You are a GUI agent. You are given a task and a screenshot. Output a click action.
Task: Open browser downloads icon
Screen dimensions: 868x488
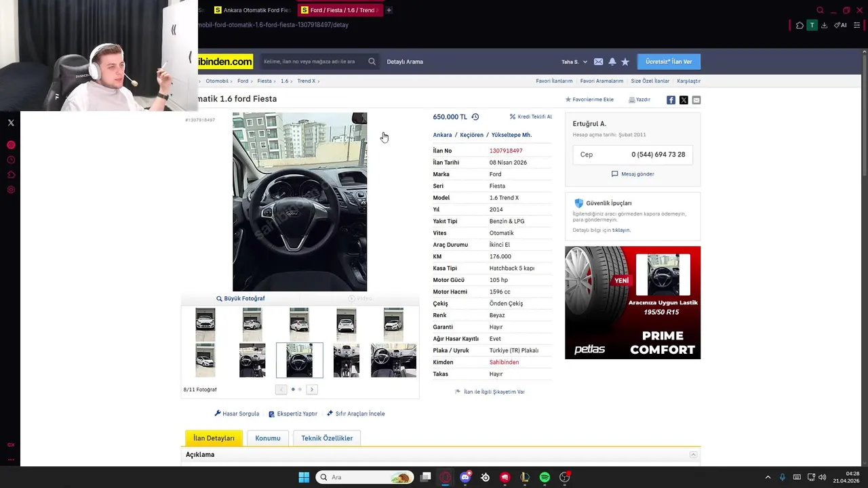click(824, 25)
